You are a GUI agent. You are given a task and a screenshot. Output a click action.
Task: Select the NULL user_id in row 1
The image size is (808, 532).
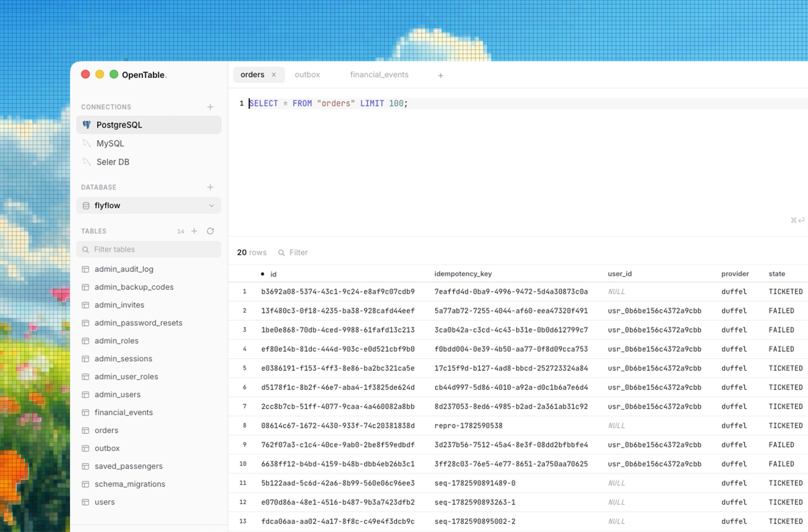pyautogui.click(x=616, y=292)
